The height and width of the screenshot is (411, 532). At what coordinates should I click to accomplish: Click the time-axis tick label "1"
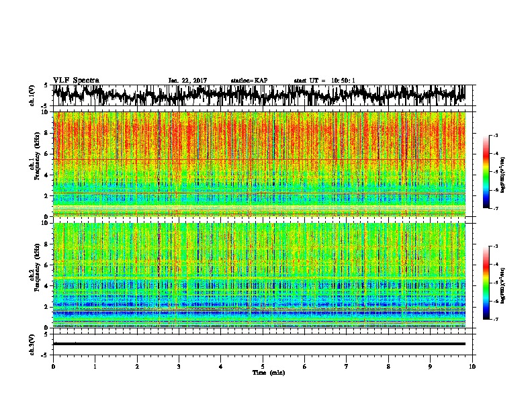(95, 367)
